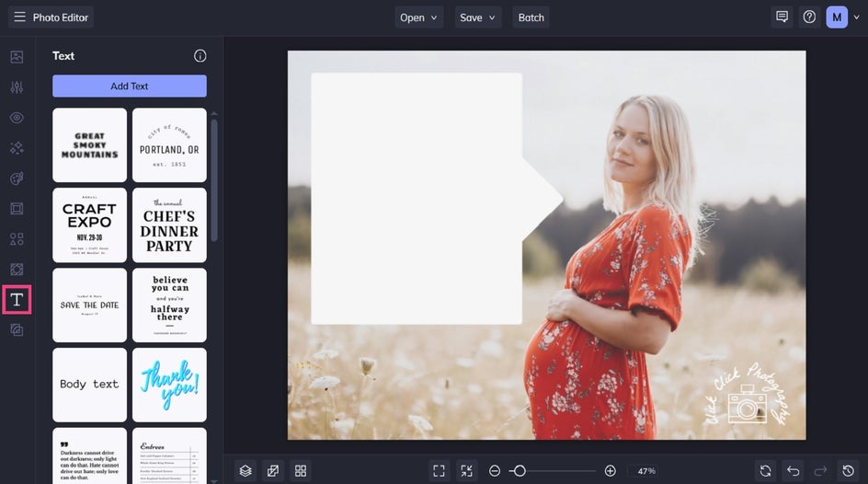Choose Craft Expo text template
Screen dimensions: 868x484
pyautogui.click(x=90, y=225)
